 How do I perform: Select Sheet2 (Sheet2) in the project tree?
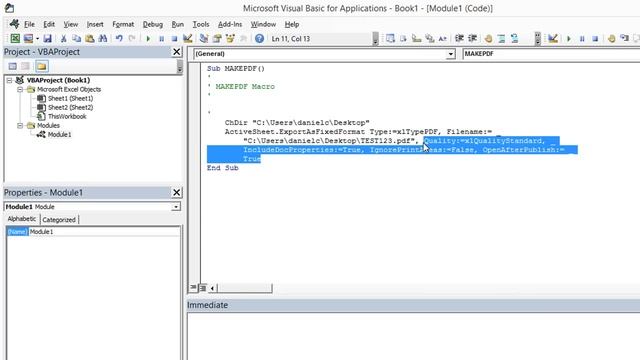(70, 107)
